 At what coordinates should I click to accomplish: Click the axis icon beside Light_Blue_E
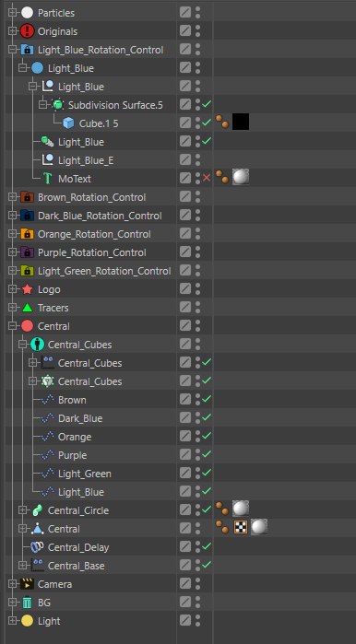48,160
